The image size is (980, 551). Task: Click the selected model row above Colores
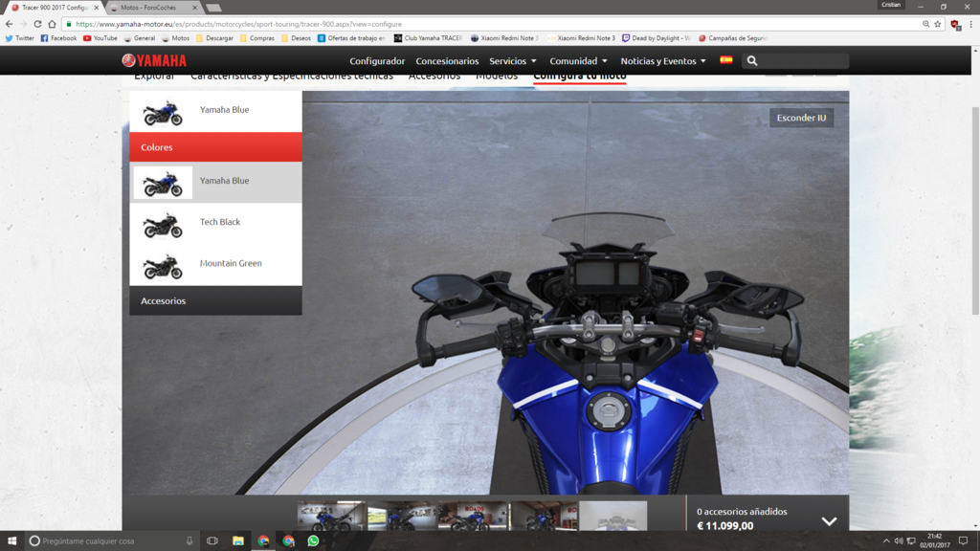click(215, 111)
